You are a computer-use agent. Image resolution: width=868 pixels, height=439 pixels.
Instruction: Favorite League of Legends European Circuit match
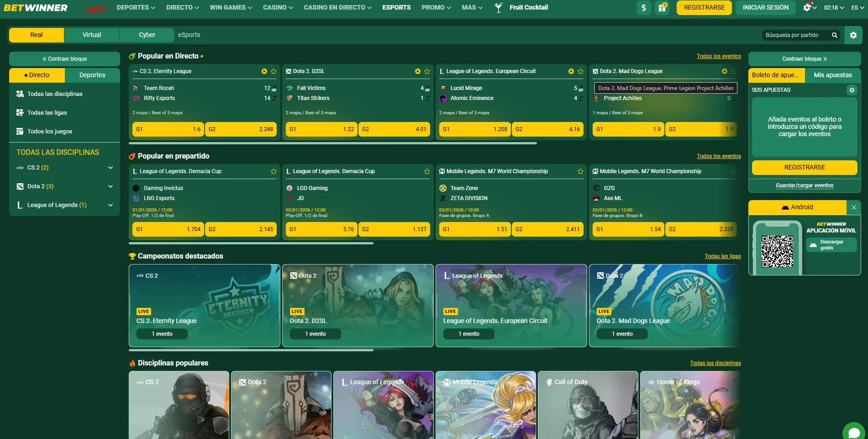point(580,71)
